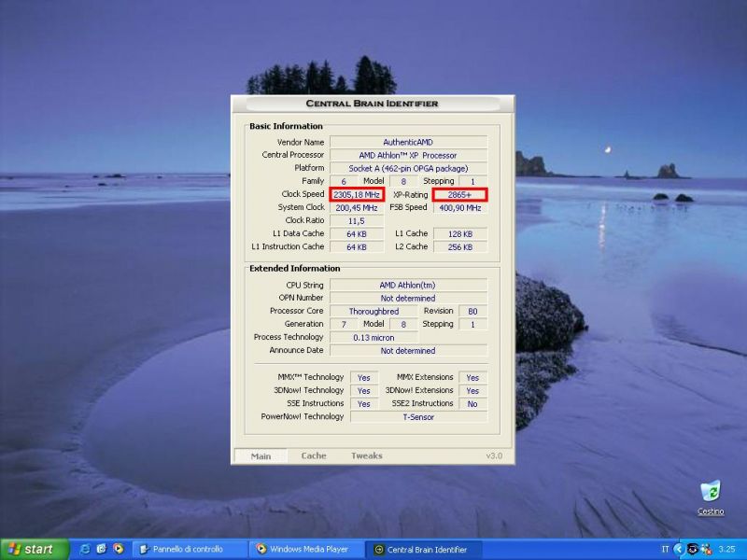747x560 pixels.
Task: Click the Clock Ratio value 11,5
Action: pyautogui.click(x=357, y=221)
